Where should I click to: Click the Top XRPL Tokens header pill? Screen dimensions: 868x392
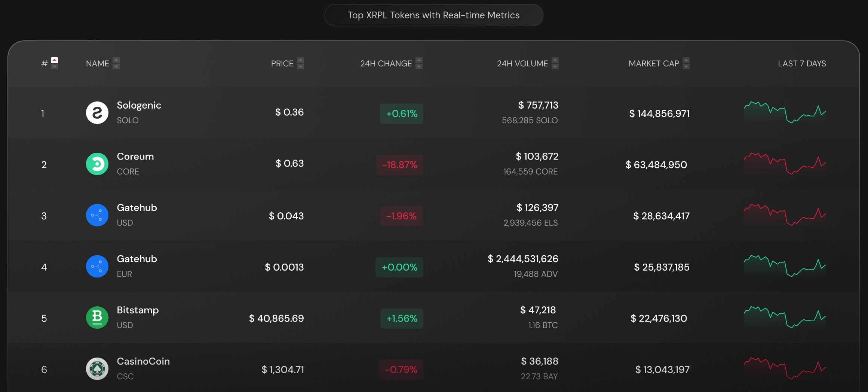point(433,15)
